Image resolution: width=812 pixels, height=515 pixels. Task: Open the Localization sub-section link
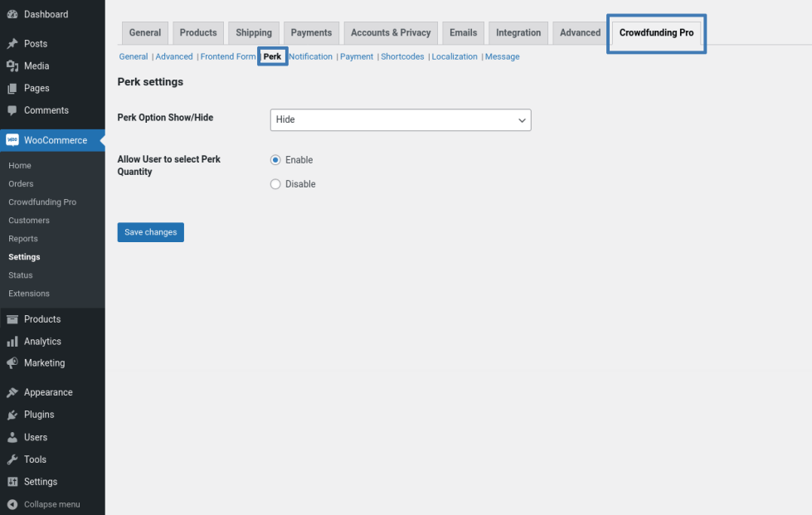coord(455,57)
